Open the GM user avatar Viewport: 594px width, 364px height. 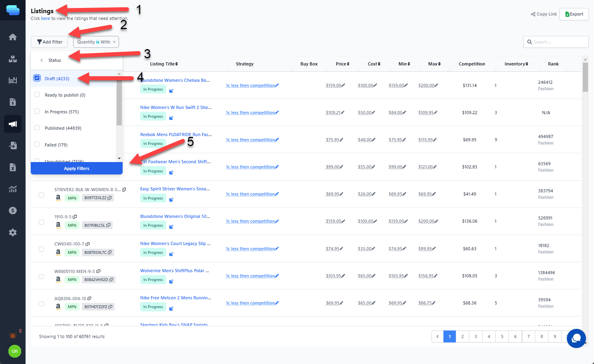click(15, 351)
